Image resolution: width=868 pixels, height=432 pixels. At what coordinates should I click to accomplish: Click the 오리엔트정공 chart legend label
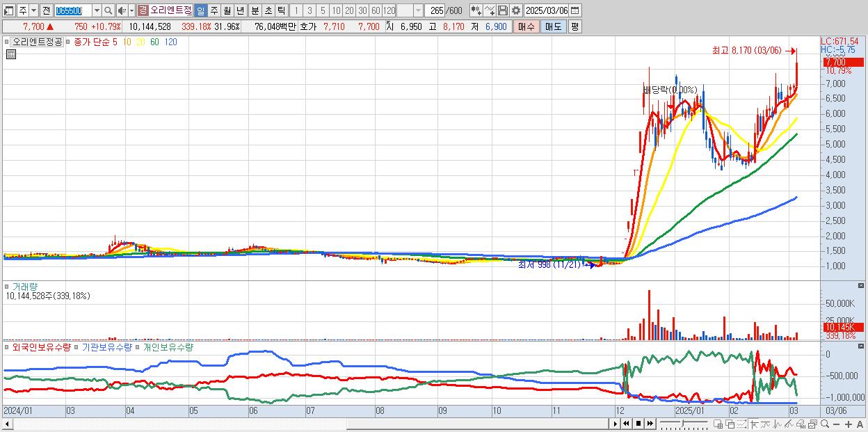click(x=37, y=42)
